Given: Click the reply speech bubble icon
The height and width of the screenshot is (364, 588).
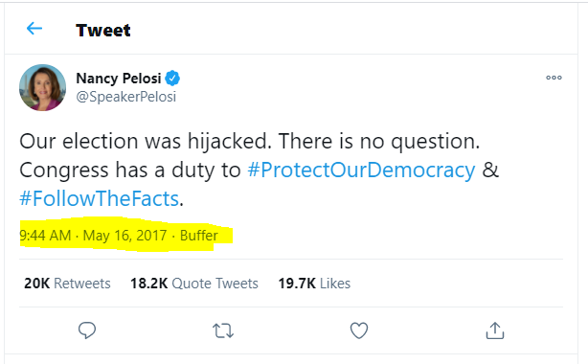Looking at the screenshot, I should [x=87, y=330].
